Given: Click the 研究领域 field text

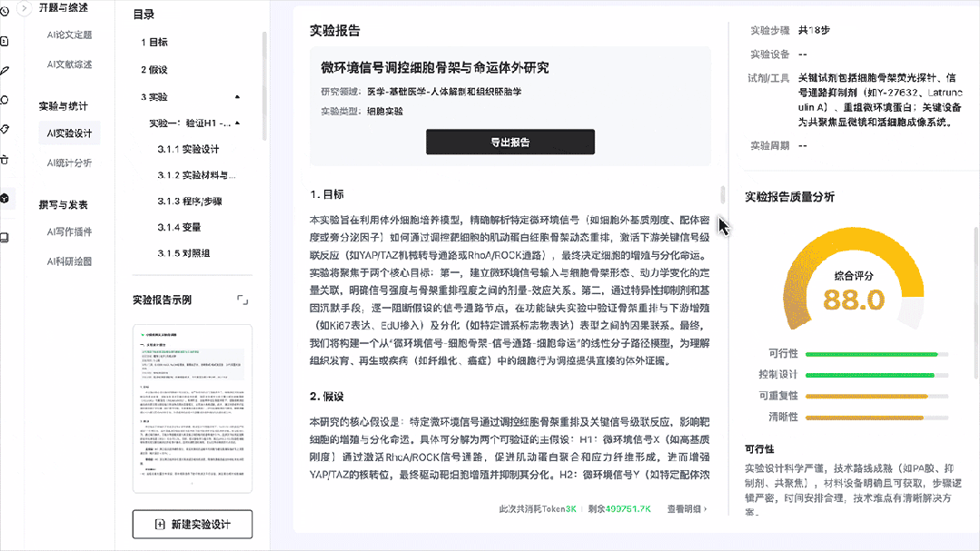Looking at the screenshot, I should click(421, 91).
